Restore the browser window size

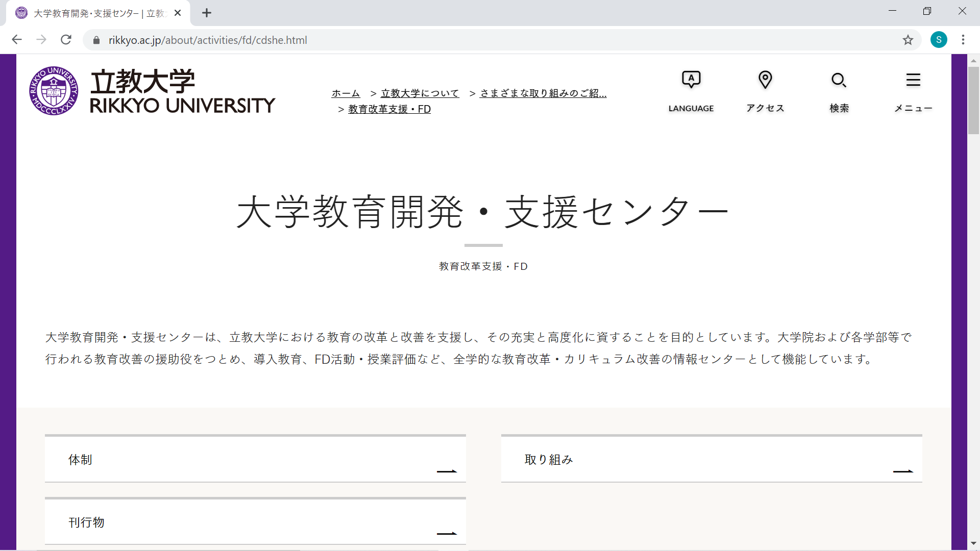(927, 11)
